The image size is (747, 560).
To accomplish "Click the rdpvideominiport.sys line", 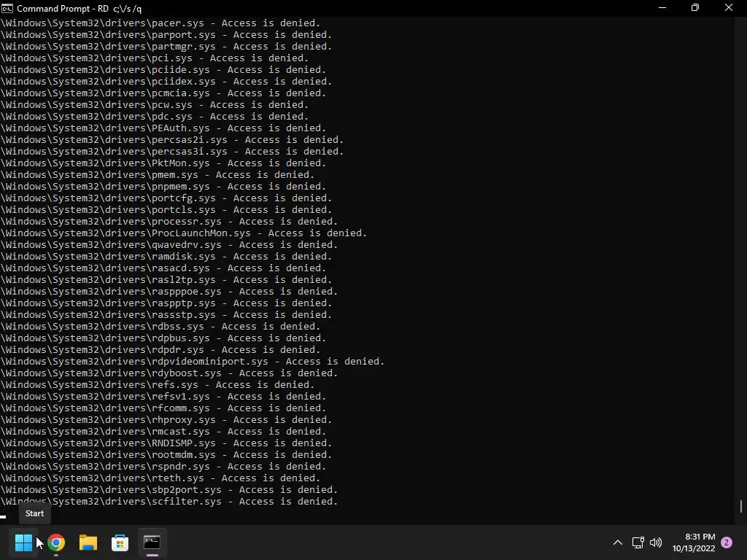I will (x=192, y=362).
